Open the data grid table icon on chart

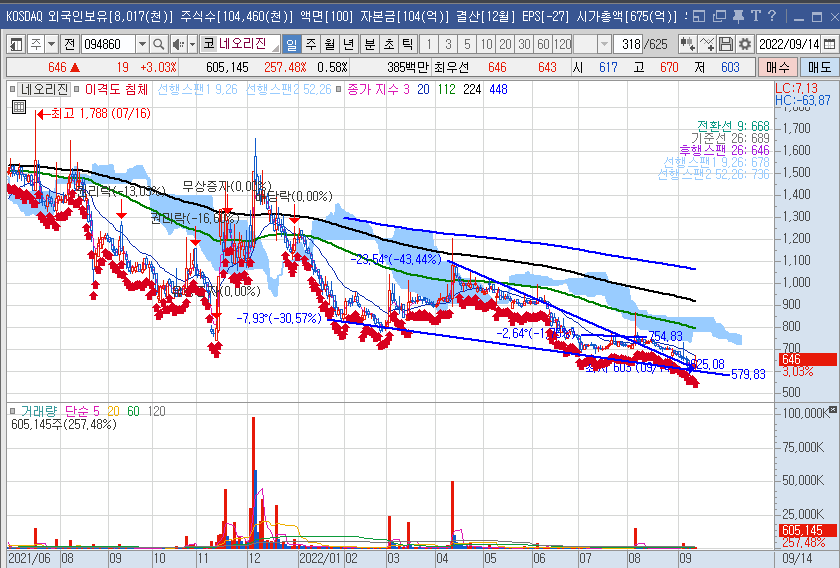click(x=19, y=107)
